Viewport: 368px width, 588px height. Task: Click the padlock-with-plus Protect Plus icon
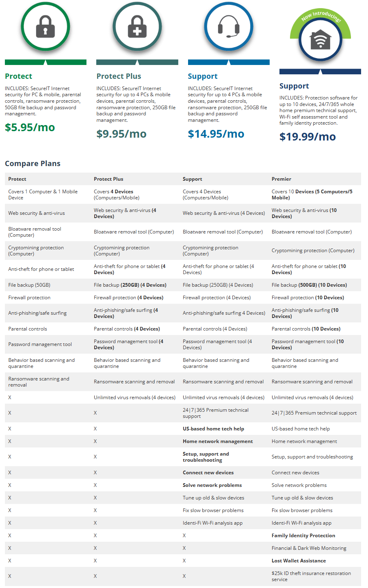tap(137, 27)
